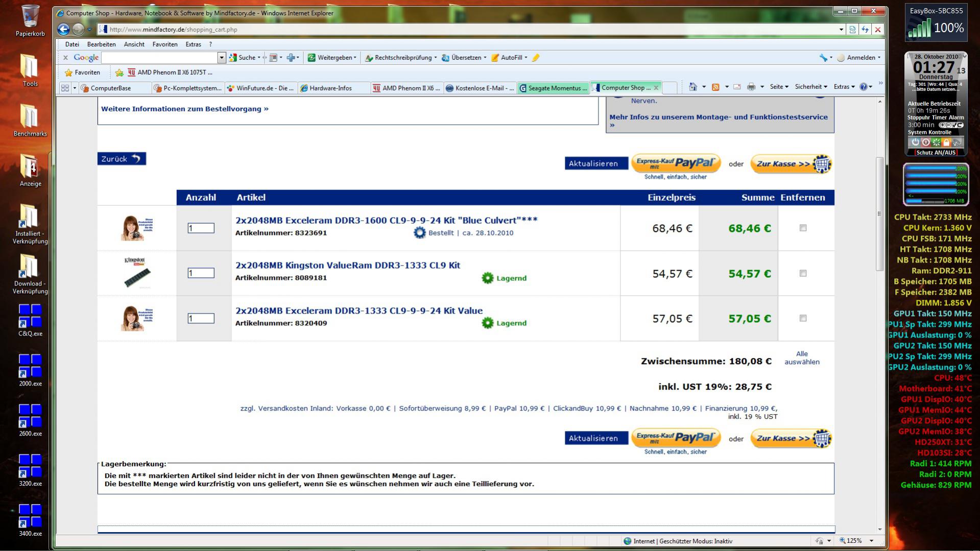
Task: Click the blue power icon in System Kontrolle
Action: pos(915,142)
